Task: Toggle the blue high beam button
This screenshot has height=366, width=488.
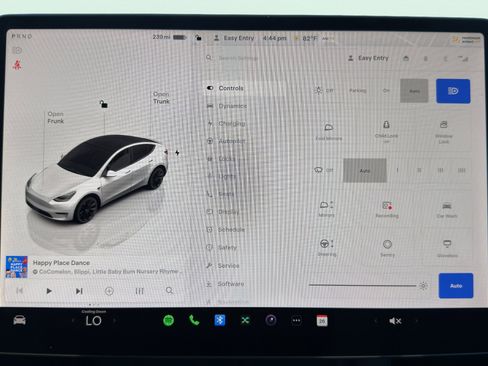Action: pos(453,91)
